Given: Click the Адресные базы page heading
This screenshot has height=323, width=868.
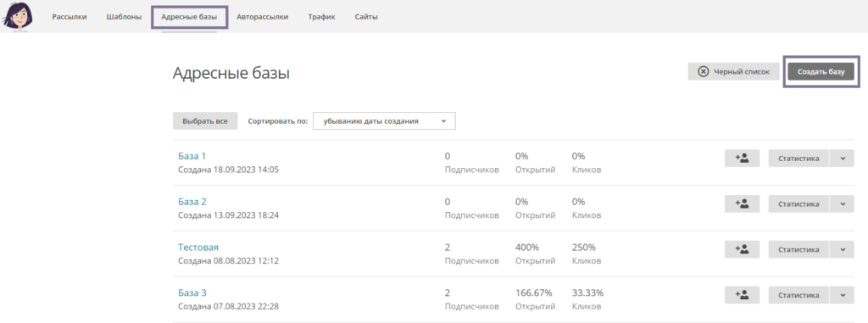Looking at the screenshot, I should [x=231, y=73].
